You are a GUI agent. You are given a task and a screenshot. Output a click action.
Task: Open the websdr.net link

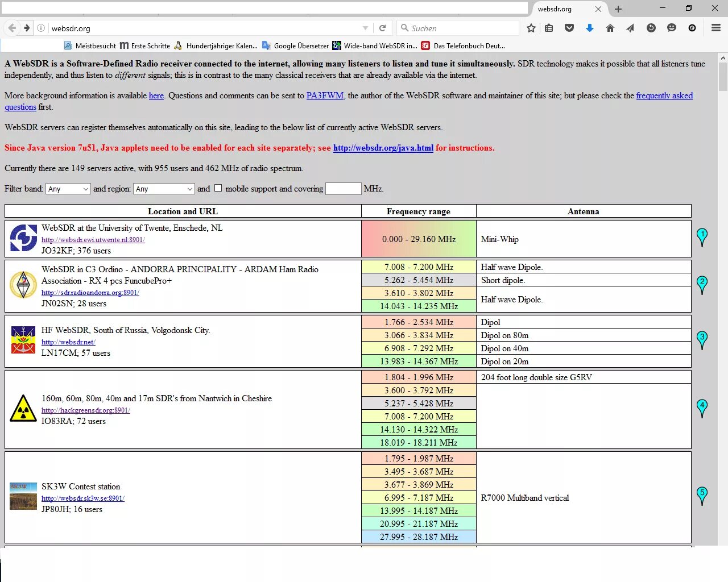[x=68, y=342]
